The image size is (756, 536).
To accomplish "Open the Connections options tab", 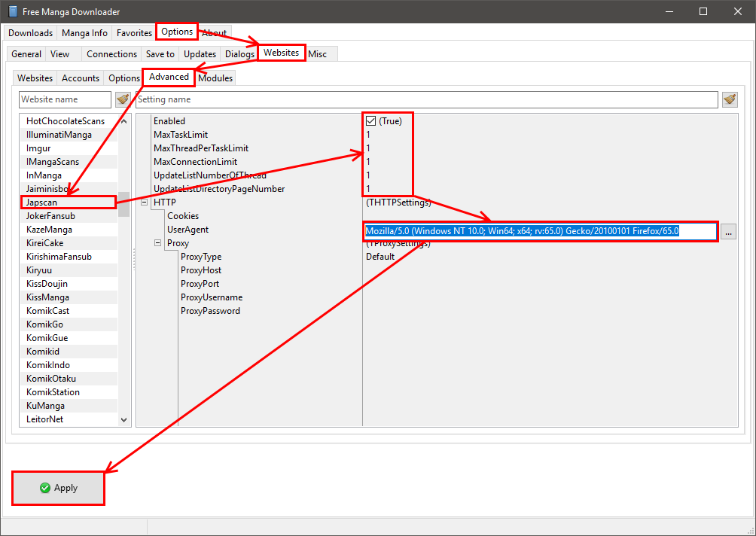I will 112,54.
